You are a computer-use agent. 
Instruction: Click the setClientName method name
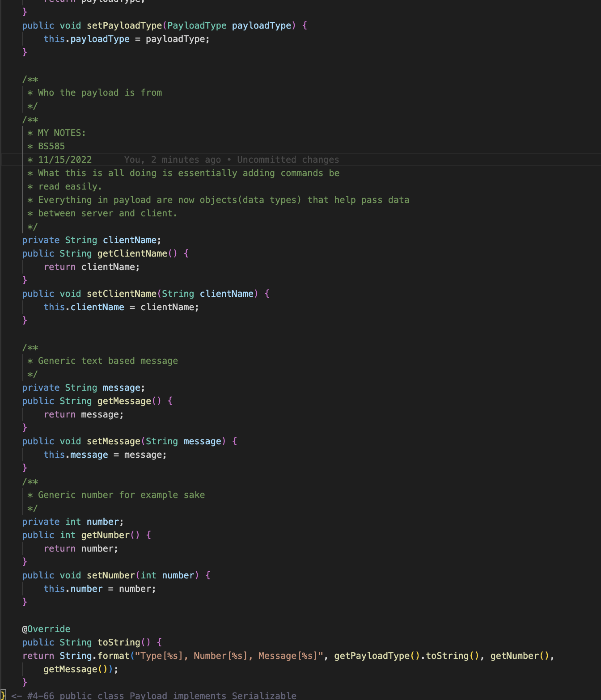(x=122, y=294)
